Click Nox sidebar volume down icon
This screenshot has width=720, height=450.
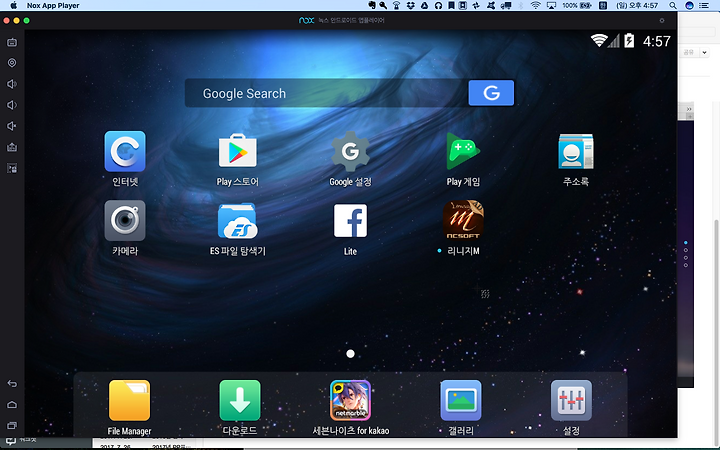tap(12, 105)
